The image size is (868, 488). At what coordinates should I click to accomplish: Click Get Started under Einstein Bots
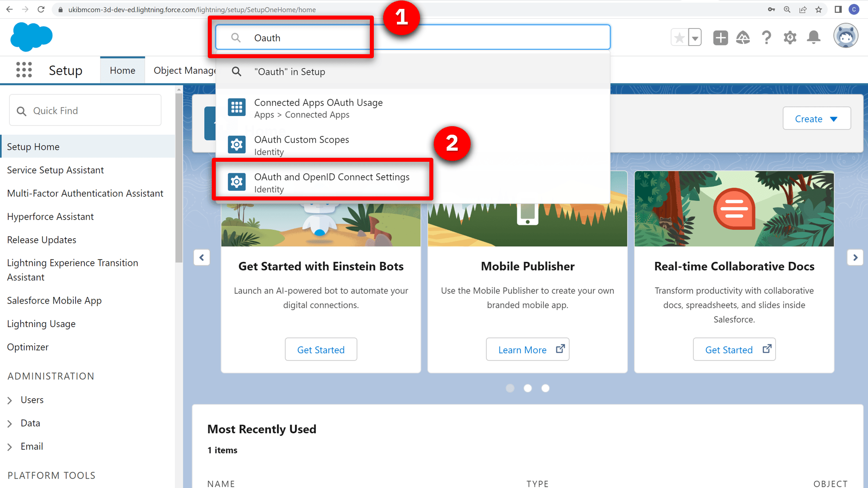coord(321,350)
